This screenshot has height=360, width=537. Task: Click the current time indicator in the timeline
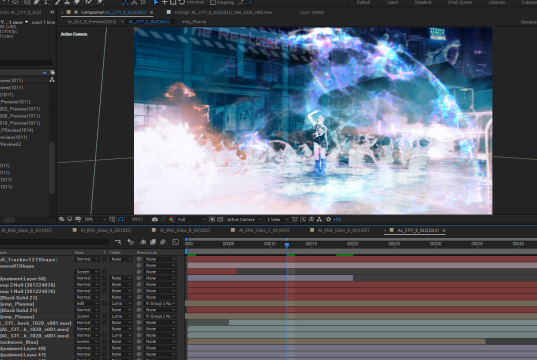click(287, 245)
